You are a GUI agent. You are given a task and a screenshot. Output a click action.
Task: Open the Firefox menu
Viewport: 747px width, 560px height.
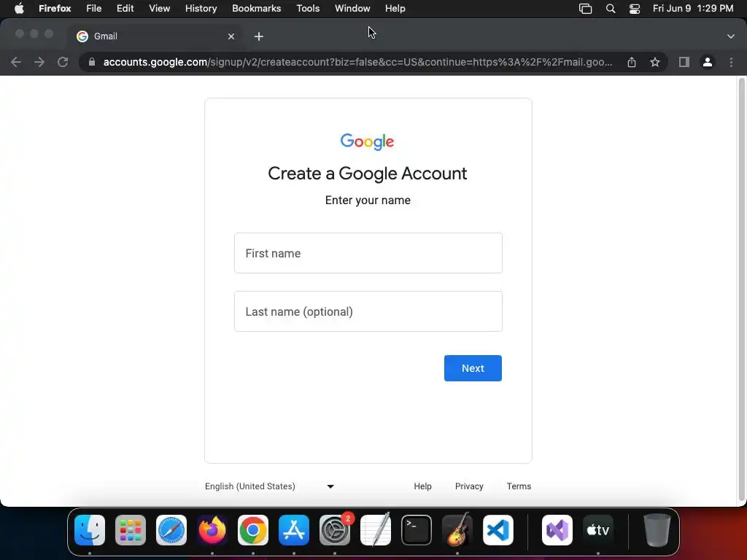click(x=55, y=9)
